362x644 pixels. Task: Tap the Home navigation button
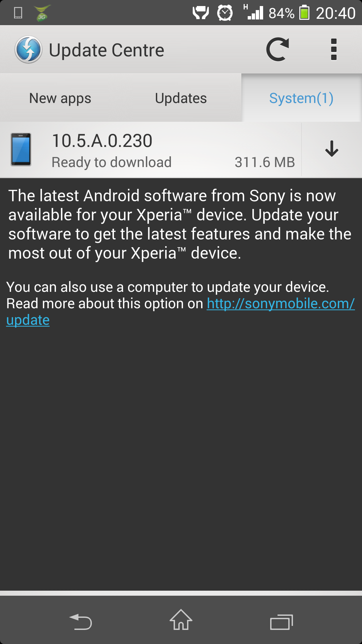[181, 620]
